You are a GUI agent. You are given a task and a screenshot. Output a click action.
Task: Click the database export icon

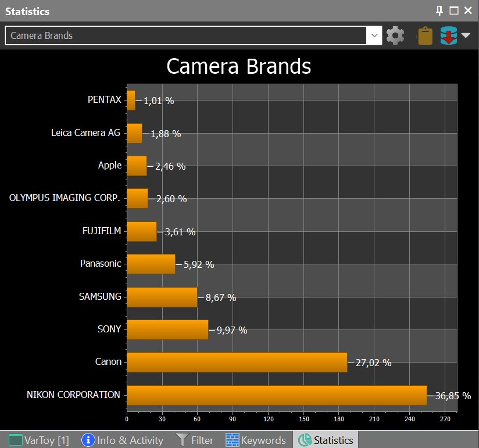(448, 35)
